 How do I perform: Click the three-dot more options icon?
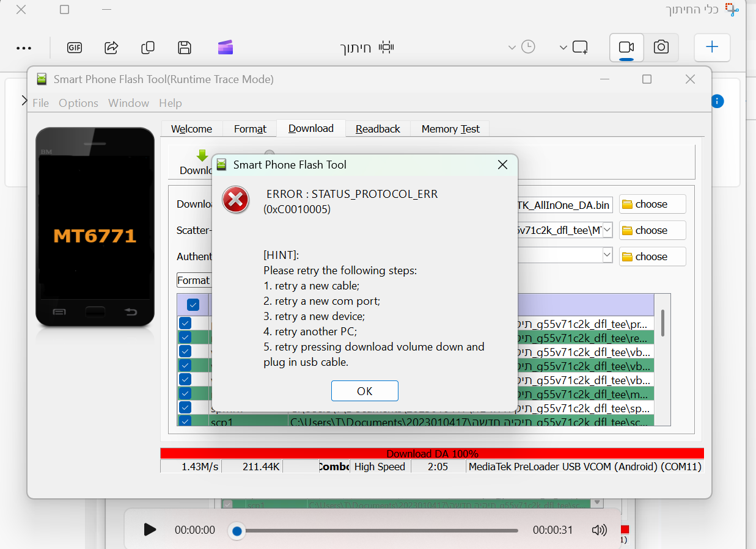pos(24,48)
